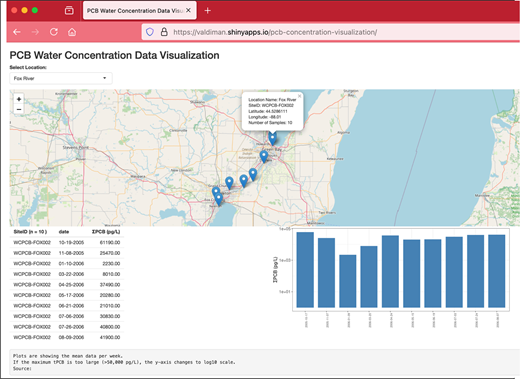Open the Select Location dropdown showing Fox River
Image resolution: width=520 pixels, height=379 pixels.
tap(61, 78)
